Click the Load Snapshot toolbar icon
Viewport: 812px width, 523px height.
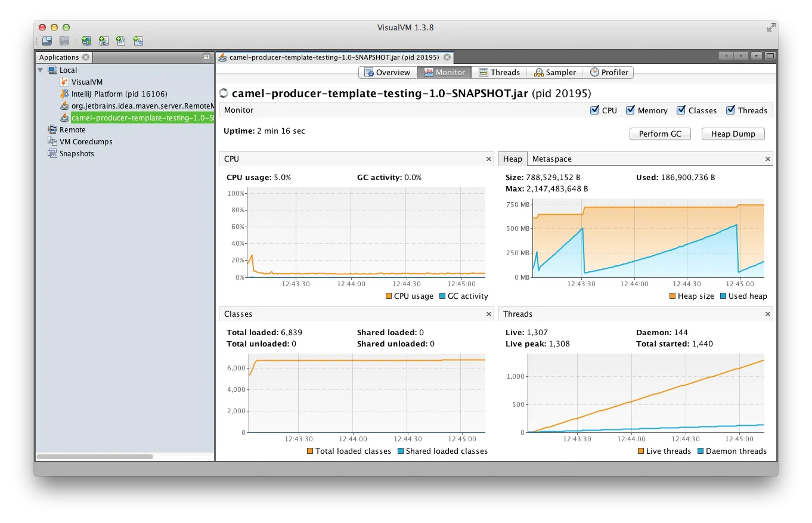click(x=47, y=41)
